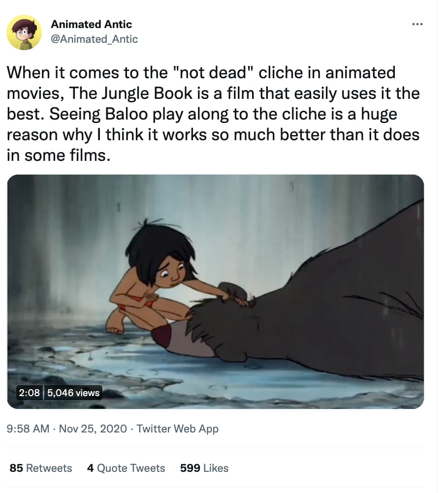Click the 2:08 video duration badge
Image resolution: width=448 pixels, height=493 pixels.
tap(29, 393)
